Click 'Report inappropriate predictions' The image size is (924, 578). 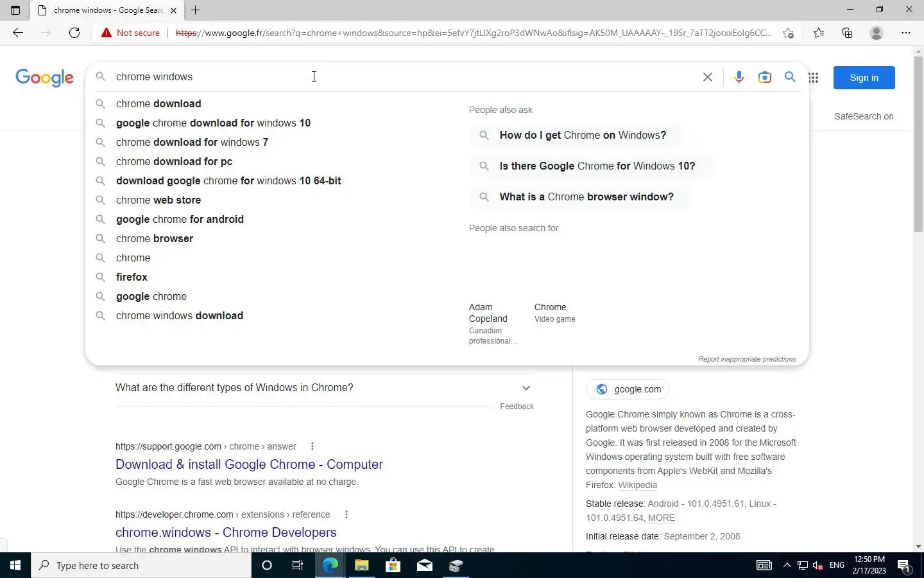coord(747,359)
